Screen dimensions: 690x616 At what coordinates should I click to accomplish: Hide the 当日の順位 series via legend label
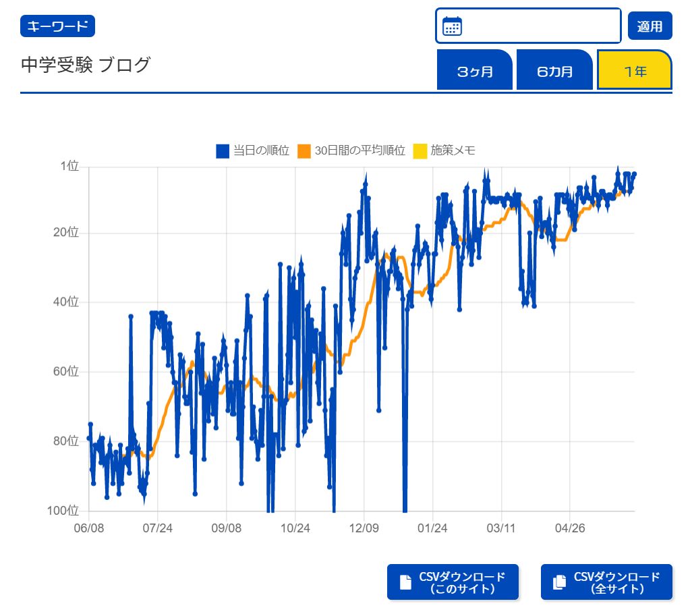point(261,151)
